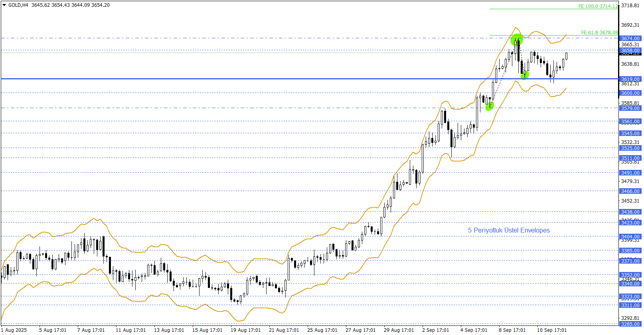
Task: Click the '8 Sep 17:01' time axis label
Action: (x=512, y=330)
